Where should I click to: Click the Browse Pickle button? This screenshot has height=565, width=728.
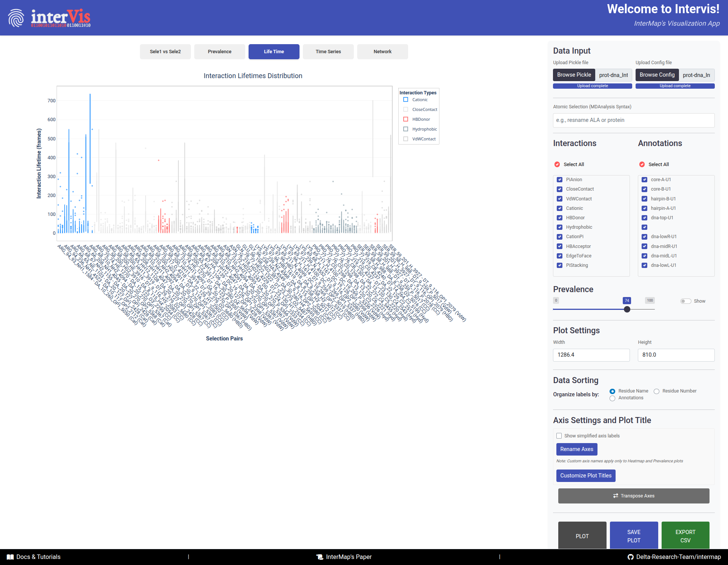tap(574, 75)
